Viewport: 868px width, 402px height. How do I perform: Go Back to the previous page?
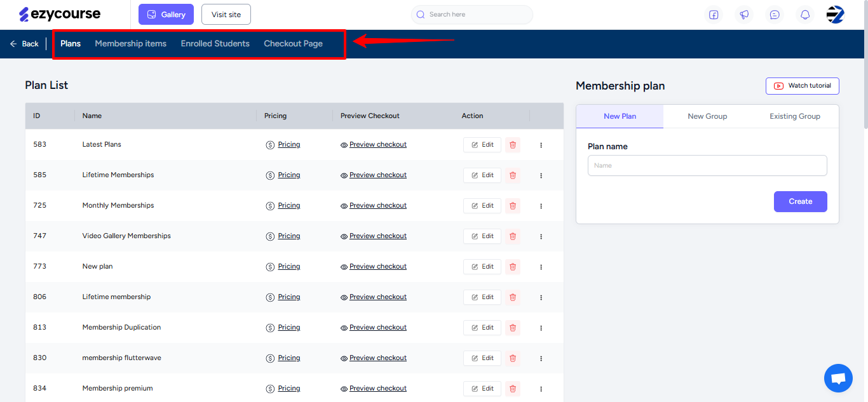tap(24, 44)
